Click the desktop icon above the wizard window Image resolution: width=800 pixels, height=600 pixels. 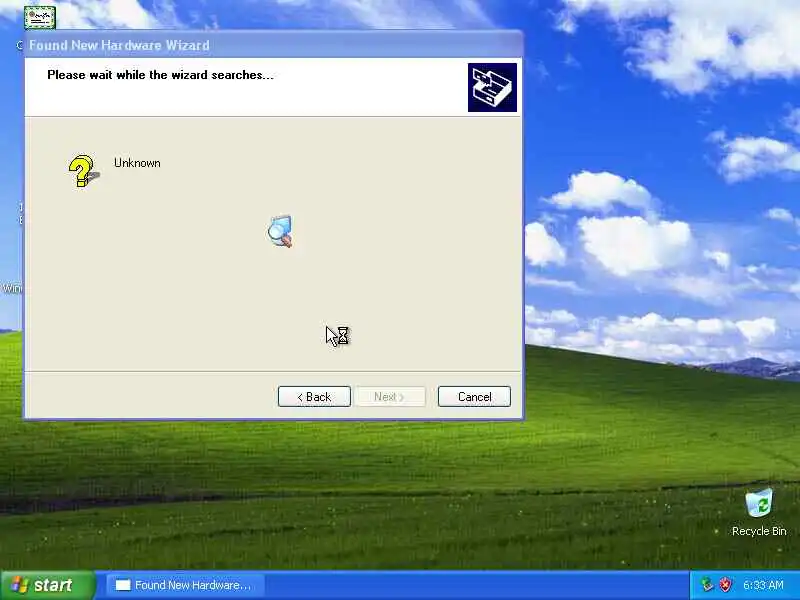[x=40, y=18]
